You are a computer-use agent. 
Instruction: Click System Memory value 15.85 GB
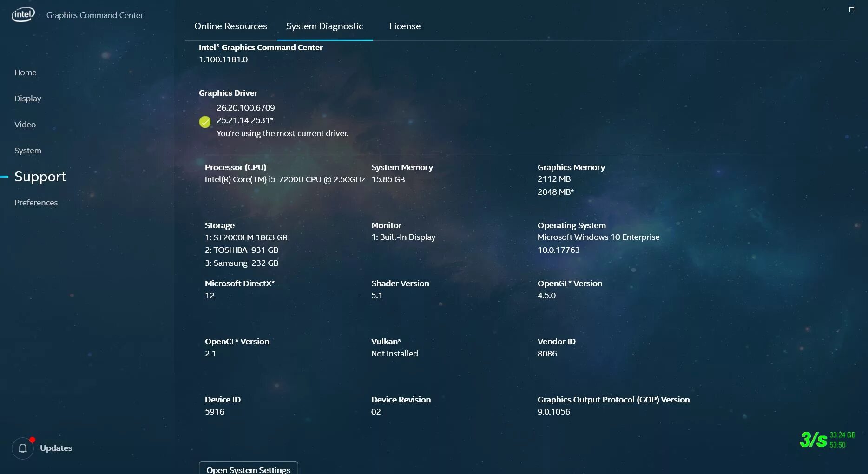(x=388, y=179)
